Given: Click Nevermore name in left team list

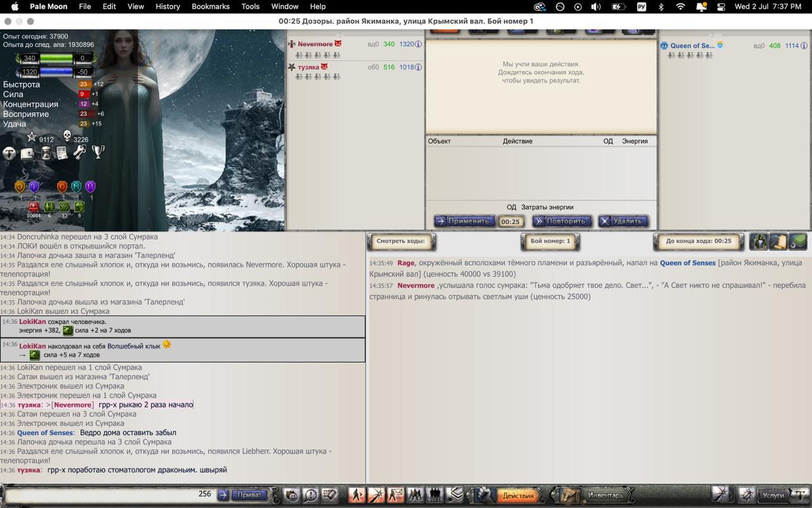Looking at the screenshot, I should 315,44.
